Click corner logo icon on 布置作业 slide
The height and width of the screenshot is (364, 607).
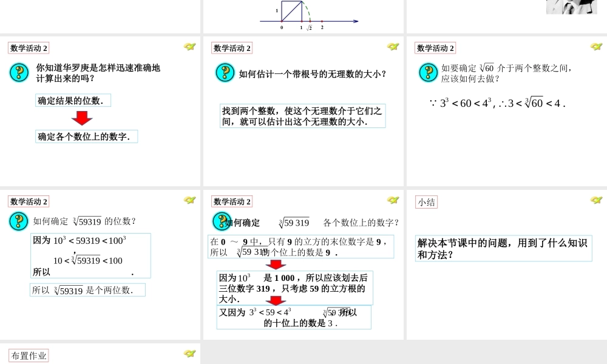tap(189, 354)
